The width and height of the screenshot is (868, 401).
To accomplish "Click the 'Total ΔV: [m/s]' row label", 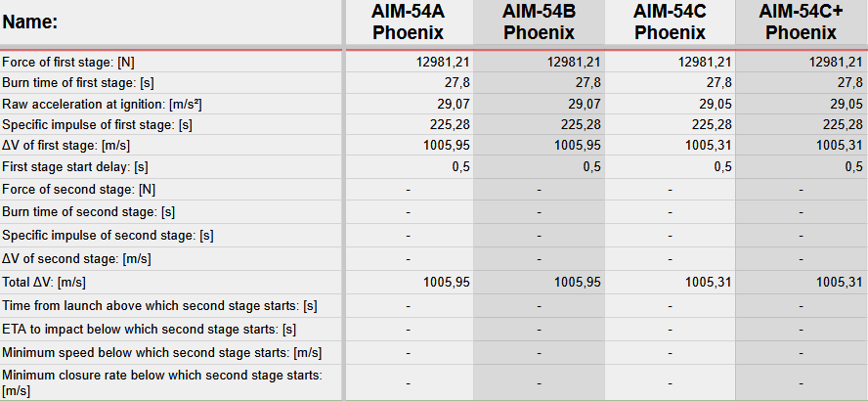I will pyautogui.click(x=44, y=283).
